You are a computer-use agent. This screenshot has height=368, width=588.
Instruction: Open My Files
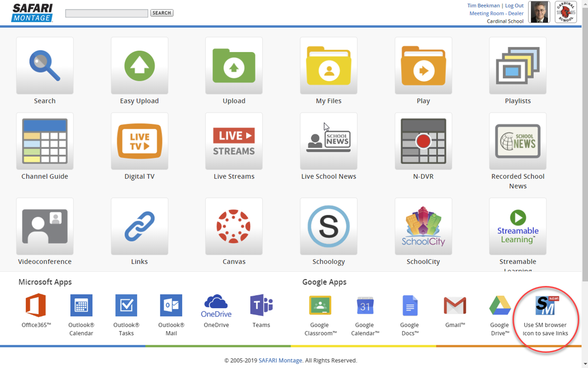(x=328, y=65)
